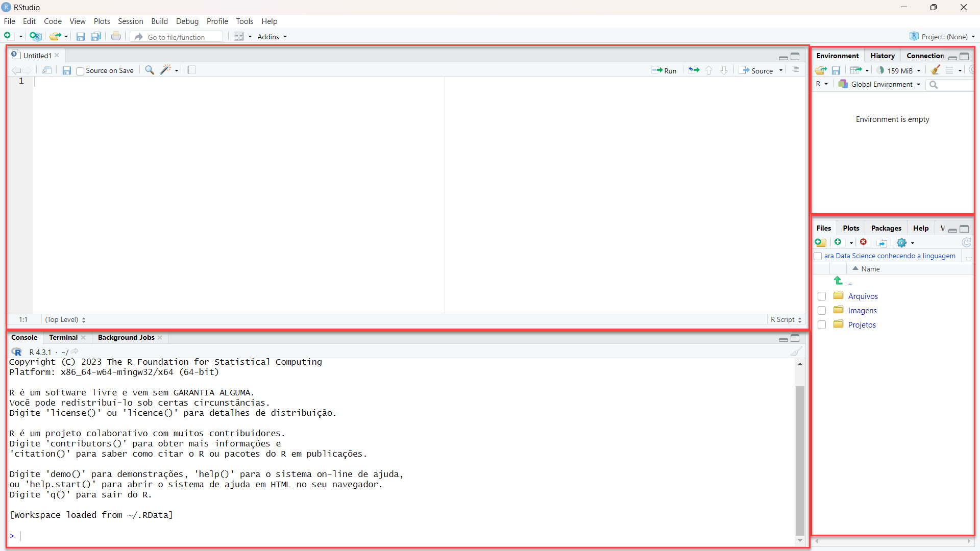Tick the Imagens folder checkbox
The height and width of the screenshot is (551, 980).
(x=822, y=311)
